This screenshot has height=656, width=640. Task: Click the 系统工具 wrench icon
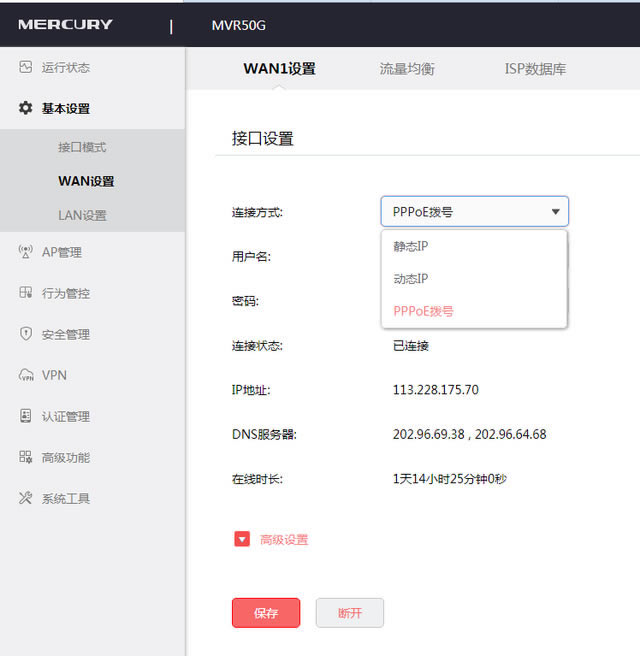[26, 498]
